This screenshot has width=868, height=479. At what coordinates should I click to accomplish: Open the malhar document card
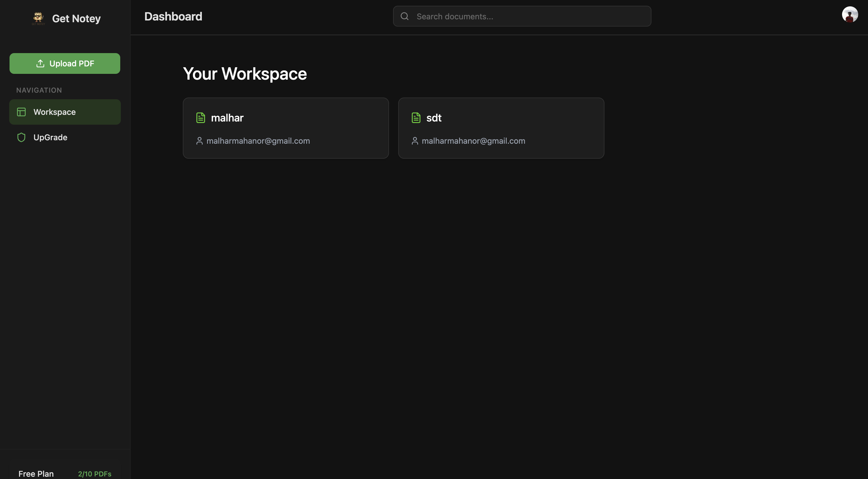[285, 128]
